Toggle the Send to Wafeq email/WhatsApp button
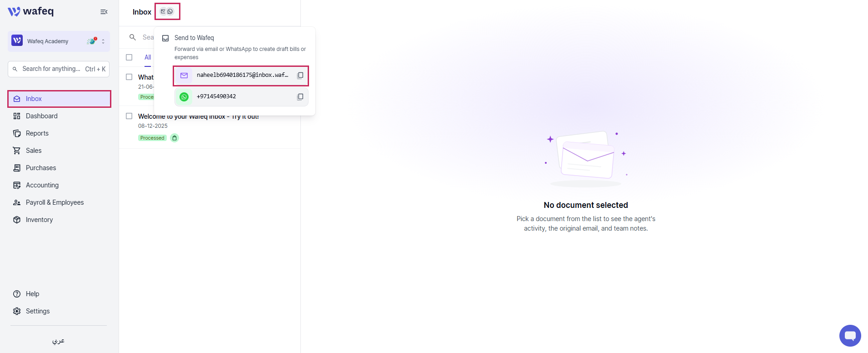The image size is (868, 353). (x=167, y=11)
